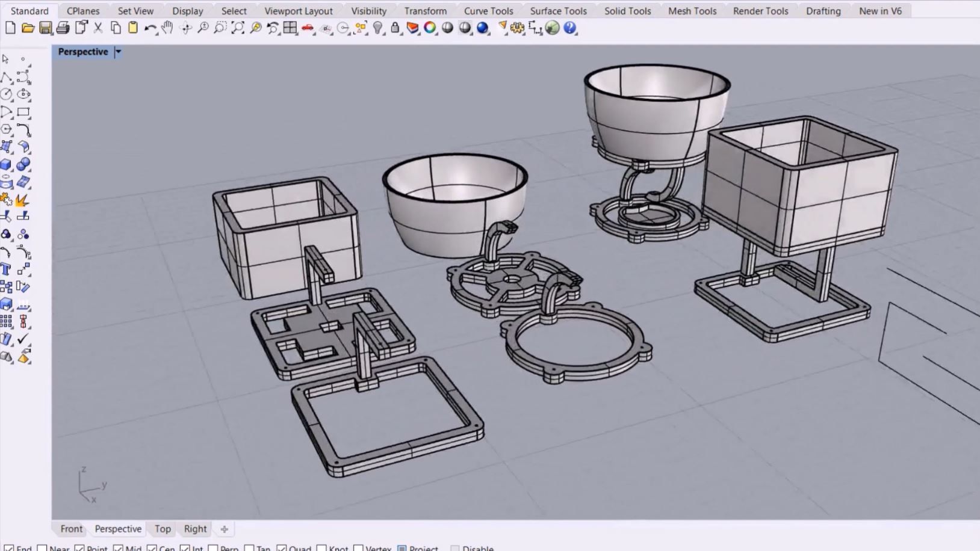This screenshot has height=551, width=980.
Task: Toggle the Near osnap checkbox
Action: [x=42, y=548]
